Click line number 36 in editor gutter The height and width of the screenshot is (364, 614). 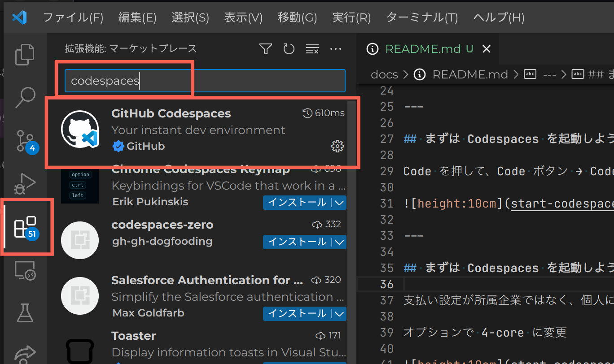pyautogui.click(x=386, y=284)
